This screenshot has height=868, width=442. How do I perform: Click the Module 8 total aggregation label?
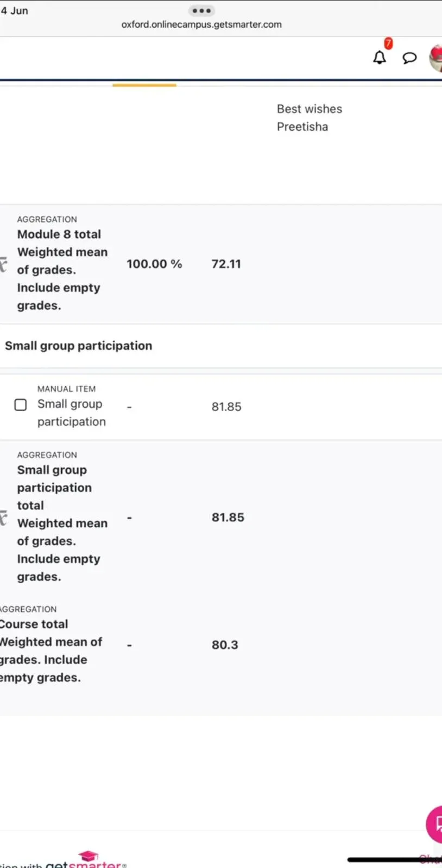pyautogui.click(x=59, y=234)
